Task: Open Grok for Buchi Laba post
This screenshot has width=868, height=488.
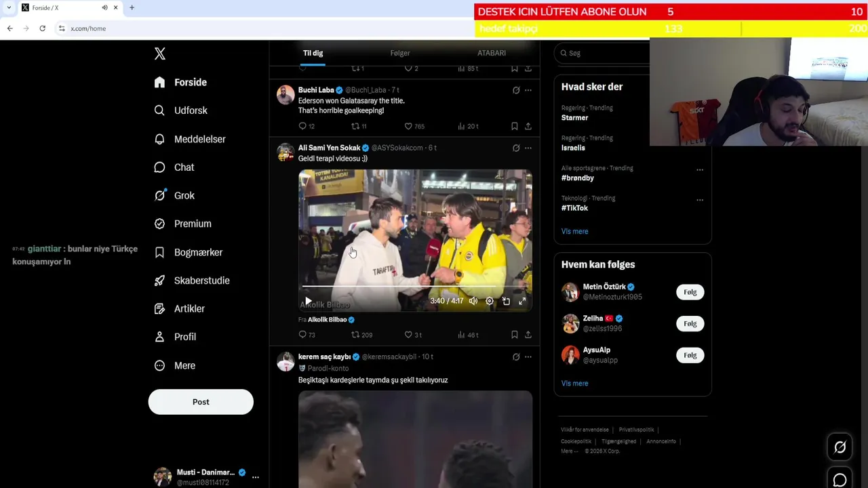Action: [516, 90]
